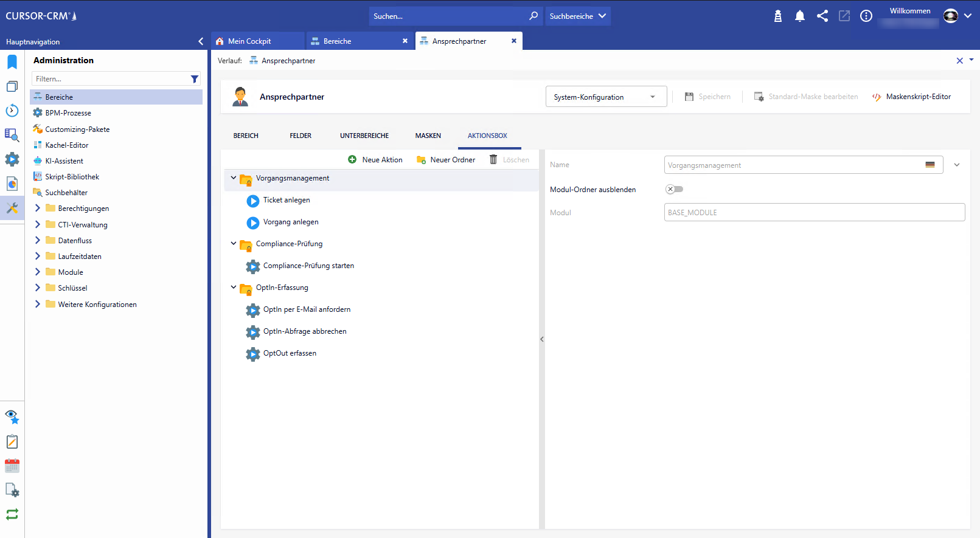This screenshot has width=980, height=538.
Task: Open the Maskenskript-Editor
Action: point(911,97)
